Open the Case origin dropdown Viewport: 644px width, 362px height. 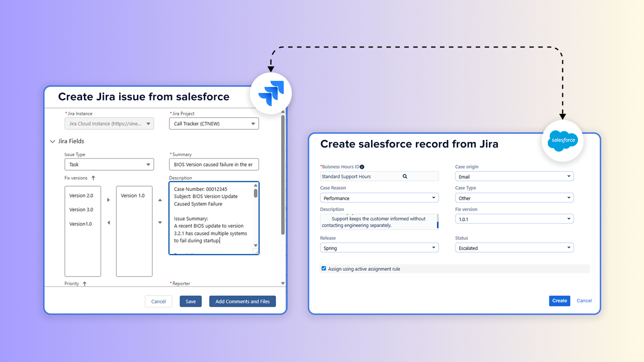(514, 177)
